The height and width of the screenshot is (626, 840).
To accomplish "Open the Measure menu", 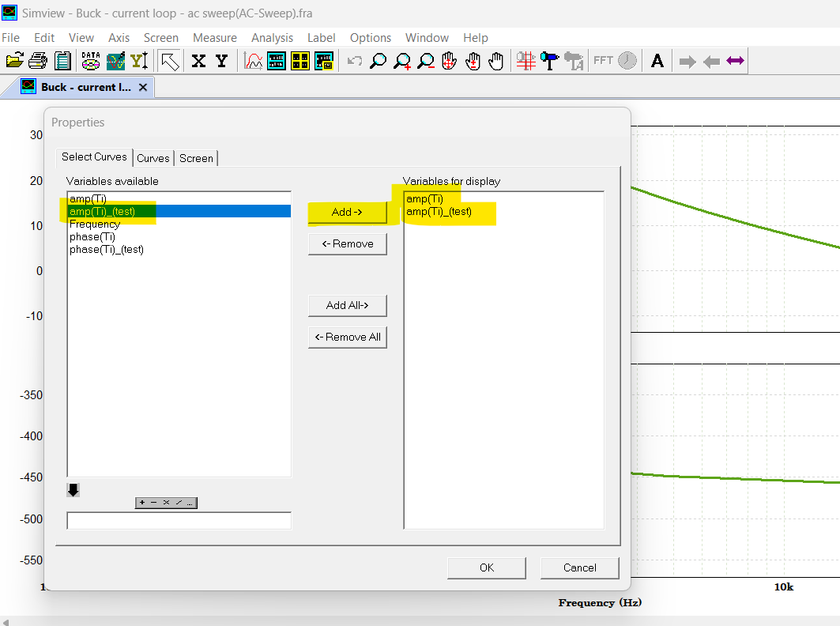I will [215, 37].
